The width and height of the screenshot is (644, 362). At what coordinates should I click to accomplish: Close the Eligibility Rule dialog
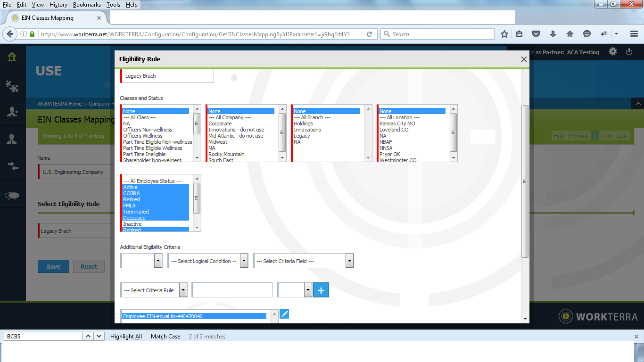[523, 59]
